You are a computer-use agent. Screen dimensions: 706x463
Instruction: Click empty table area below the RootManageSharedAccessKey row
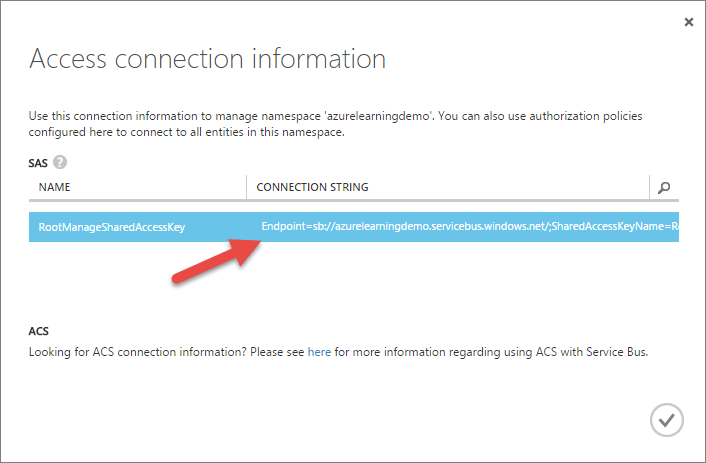[x=353, y=279]
